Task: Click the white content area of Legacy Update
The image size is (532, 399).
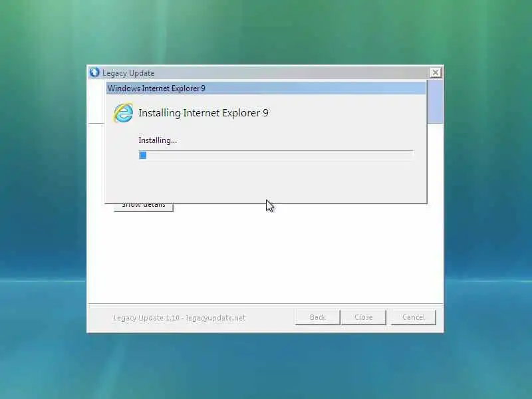Action: 265,258
